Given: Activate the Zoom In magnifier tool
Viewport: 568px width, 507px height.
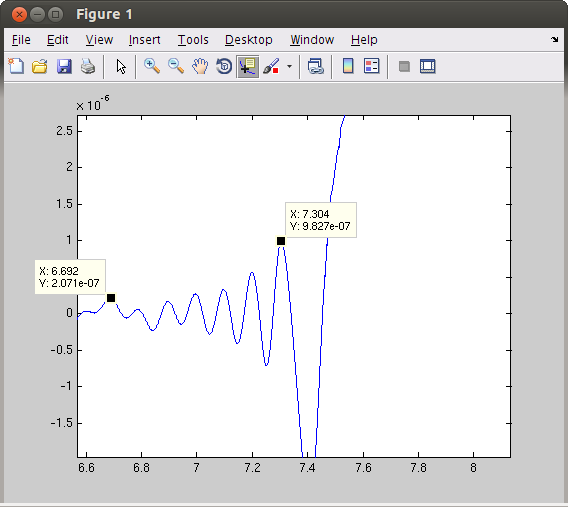Looking at the screenshot, I should tap(152, 67).
